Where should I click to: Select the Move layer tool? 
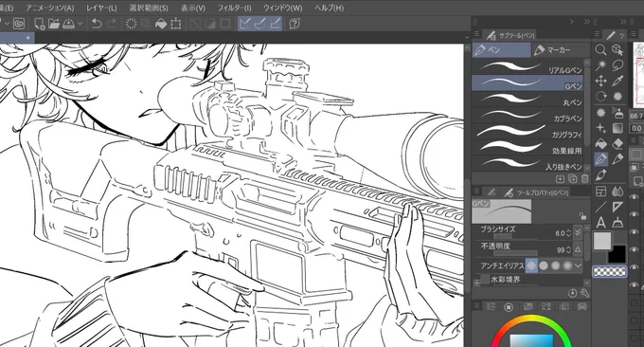coord(600,81)
